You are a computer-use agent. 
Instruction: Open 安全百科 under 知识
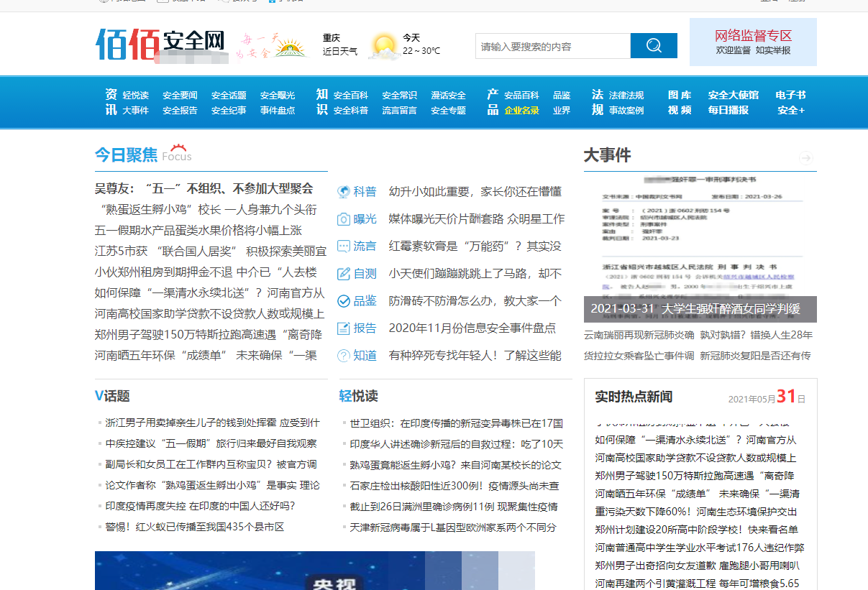pos(351,96)
